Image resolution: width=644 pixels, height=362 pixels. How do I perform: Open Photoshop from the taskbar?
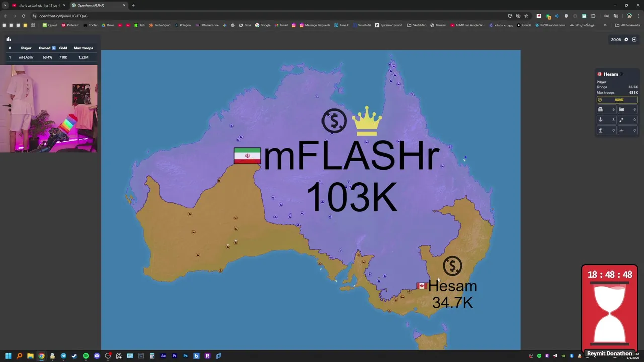185,356
